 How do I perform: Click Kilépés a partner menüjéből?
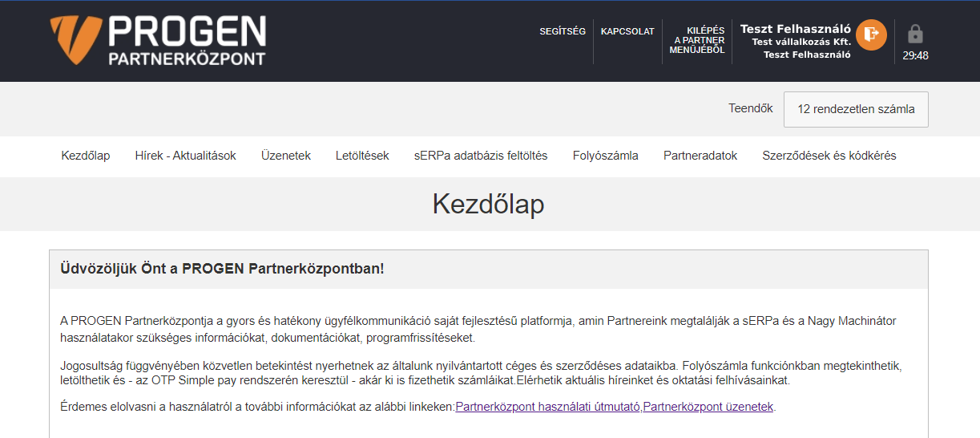pyautogui.click(x=697, y=40)
